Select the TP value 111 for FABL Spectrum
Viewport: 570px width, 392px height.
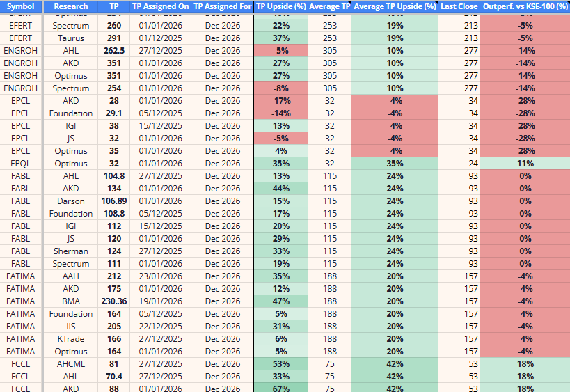point(114,264)
